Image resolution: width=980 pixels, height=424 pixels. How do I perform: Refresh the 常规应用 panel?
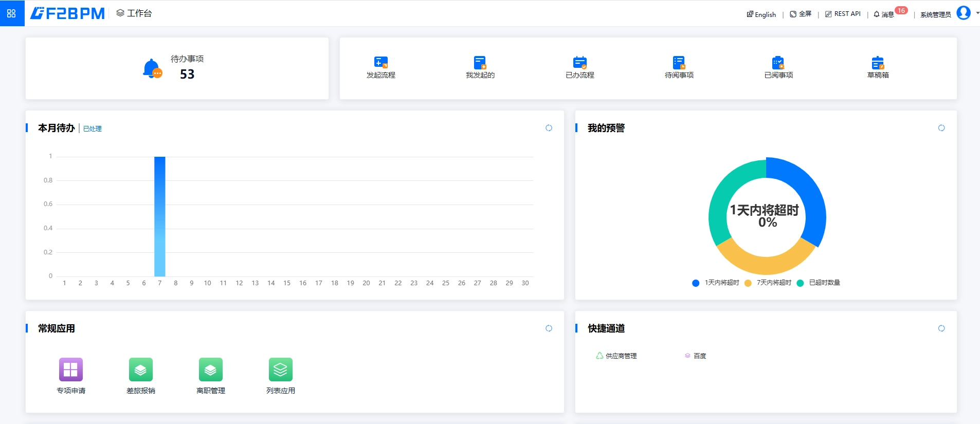549,328
